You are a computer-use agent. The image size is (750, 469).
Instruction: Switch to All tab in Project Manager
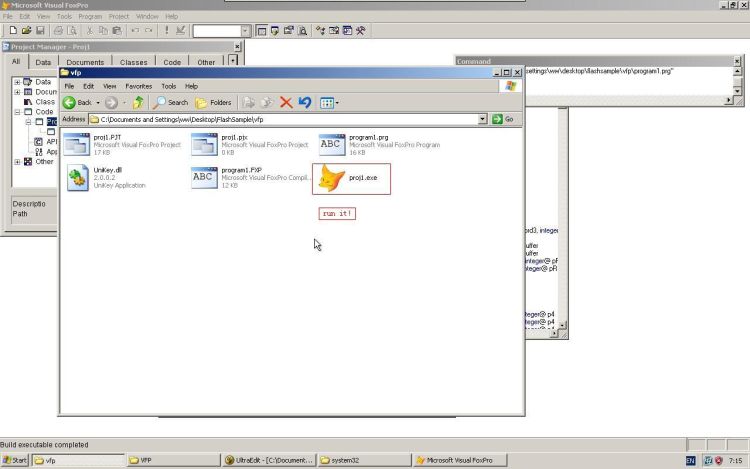(x=16, y=62)
